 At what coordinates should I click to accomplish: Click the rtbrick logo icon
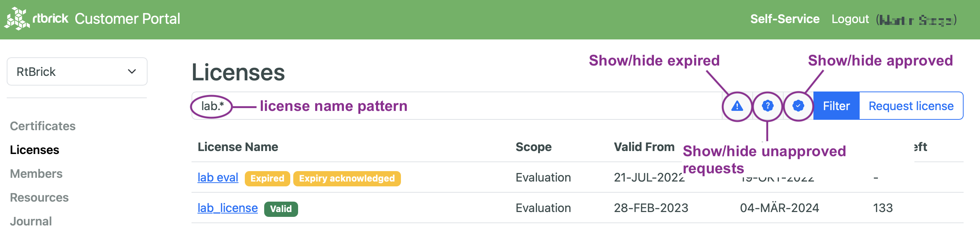17,18
